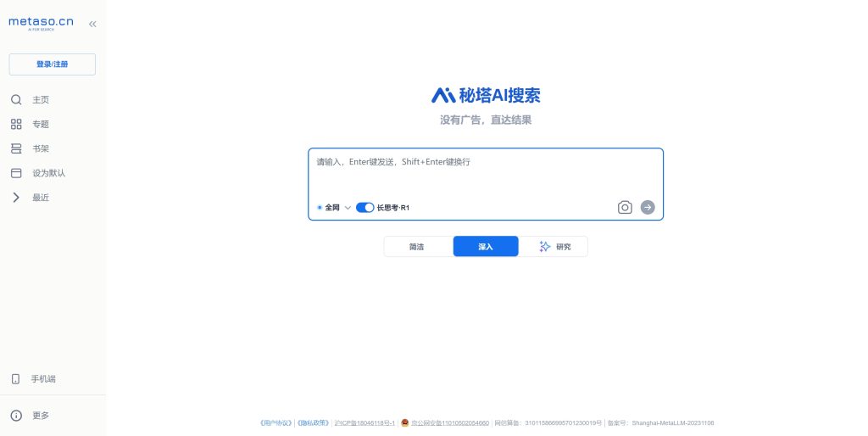Screen dimensions: 868x436
Task: Open 手机端 mobile phone icon
Action: tap(15, 379)
